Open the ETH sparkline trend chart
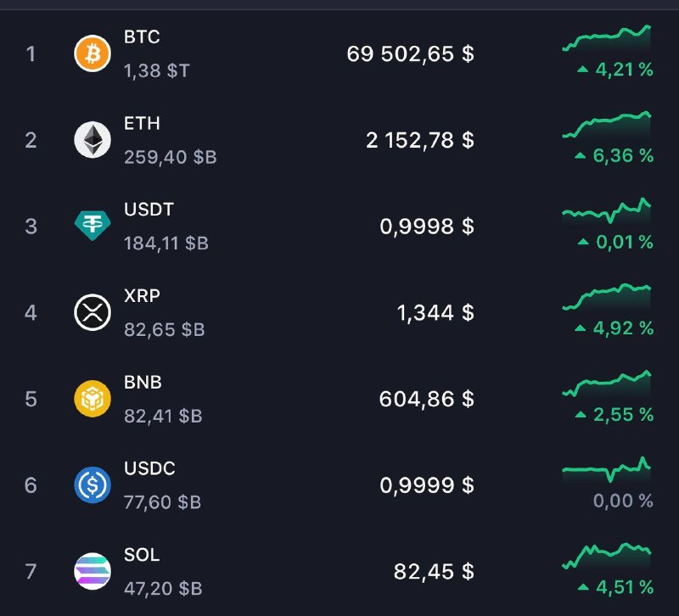The height and width of the screenshot is (616, 679). [606, 125]
